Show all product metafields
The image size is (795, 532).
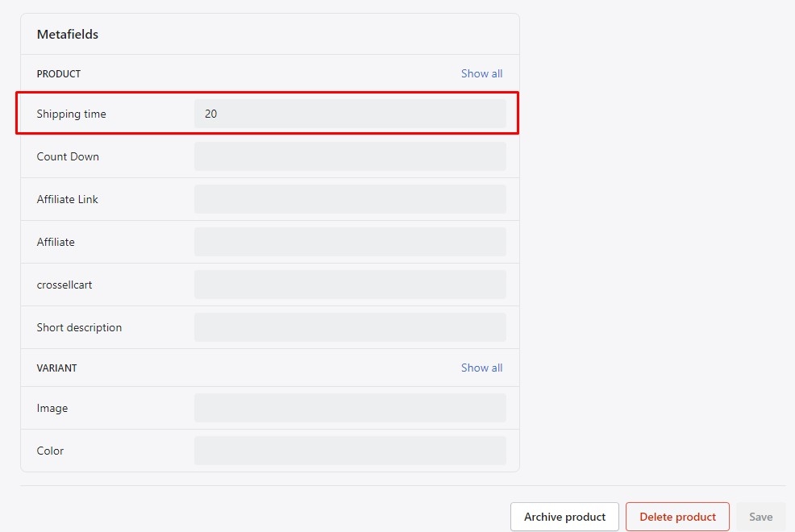pos(481,73)
